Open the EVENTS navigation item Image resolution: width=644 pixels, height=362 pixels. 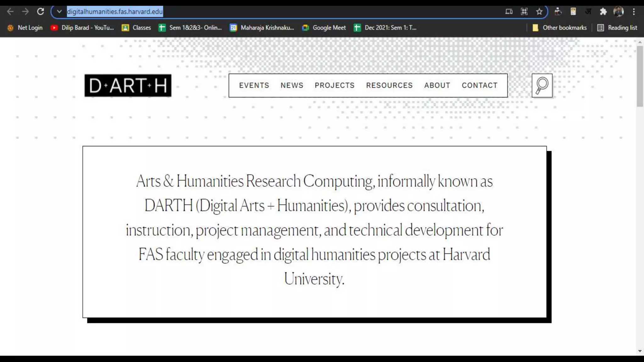[x=254, y=85]
